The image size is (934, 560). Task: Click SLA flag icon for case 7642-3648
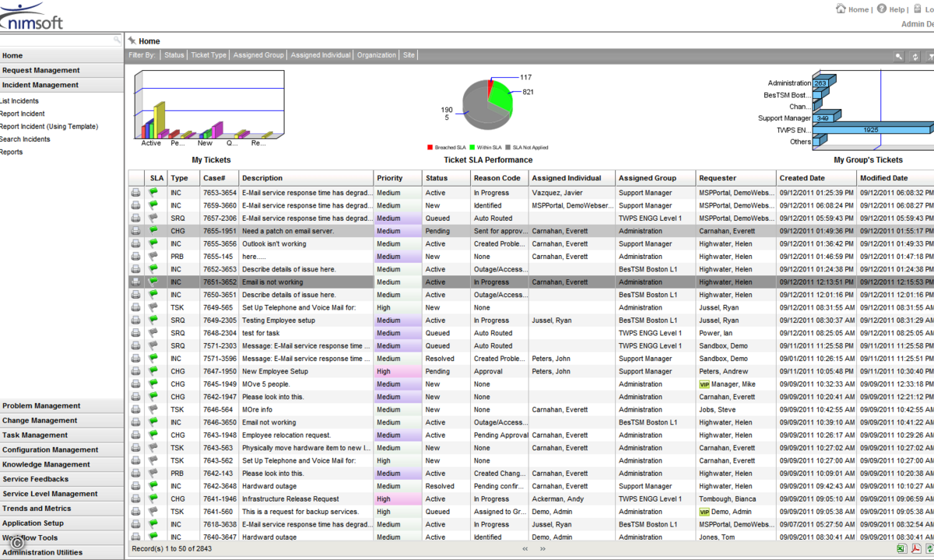[x=153, y=486]
